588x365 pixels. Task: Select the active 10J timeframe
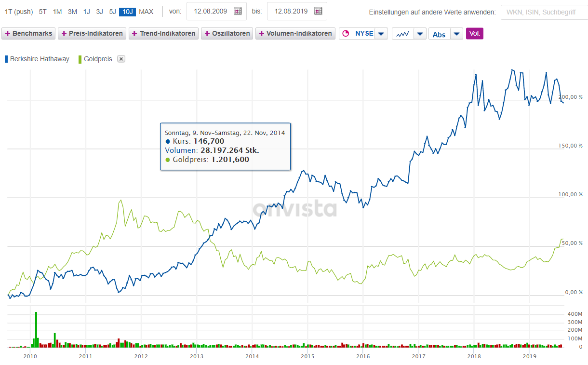(128, 12)
